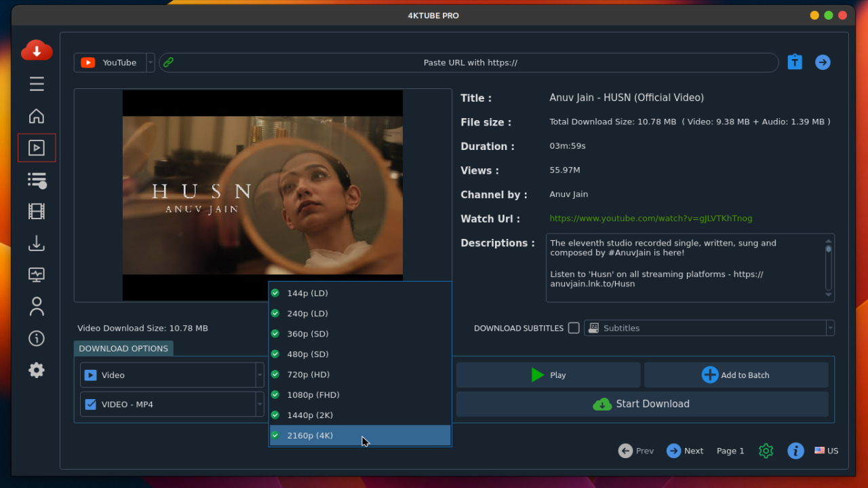The width and height of the screenshot is (868, 488).
Task: Switch to DOWNLOAD OPTIONS tab
Action: pos(123,348)
